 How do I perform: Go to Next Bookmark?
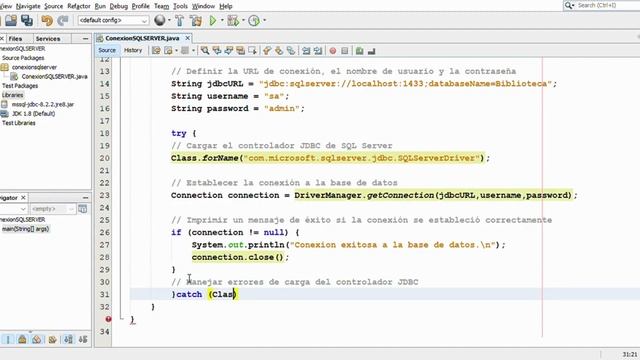(279, 51)
